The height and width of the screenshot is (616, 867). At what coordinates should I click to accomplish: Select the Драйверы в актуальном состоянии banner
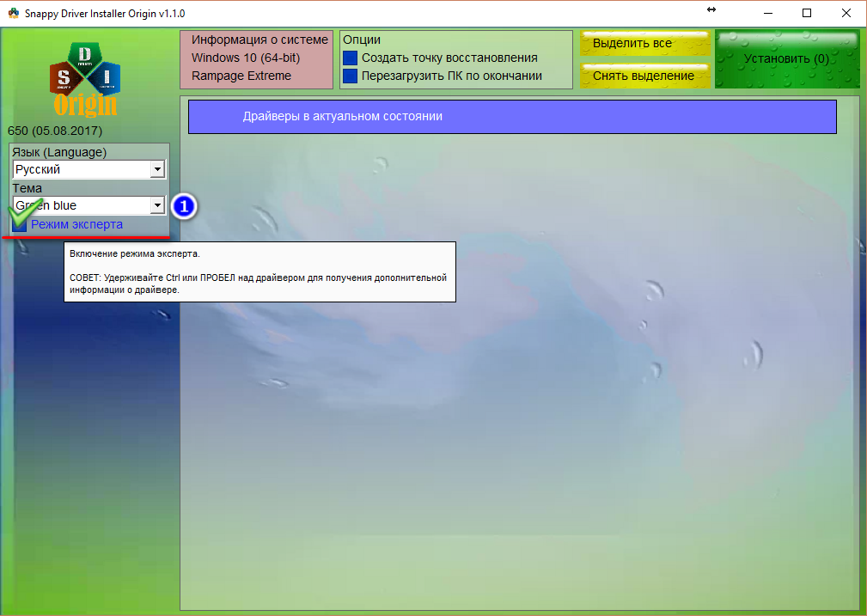tap(511, 116)
